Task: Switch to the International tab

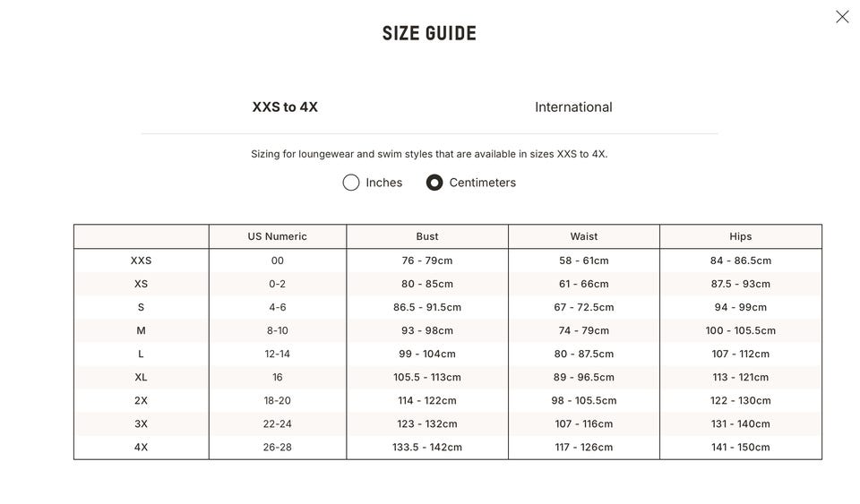Action: [x=573, y=107]
